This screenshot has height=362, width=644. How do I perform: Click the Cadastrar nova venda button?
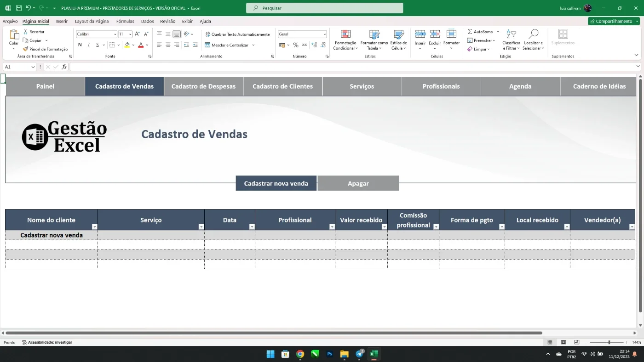(x=276, y=183)
